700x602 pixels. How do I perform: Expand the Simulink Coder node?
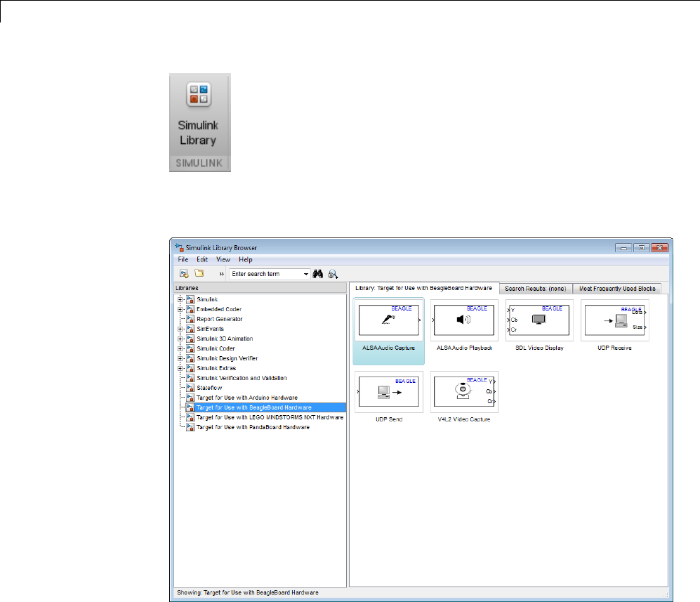(x=180, y=348)
